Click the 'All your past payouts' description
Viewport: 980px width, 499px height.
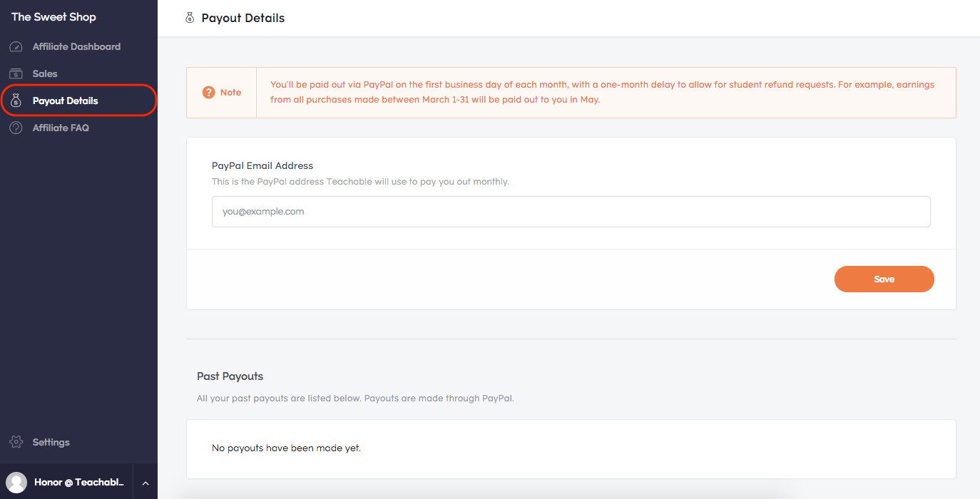pyautogui.click(x=355, y=398)
